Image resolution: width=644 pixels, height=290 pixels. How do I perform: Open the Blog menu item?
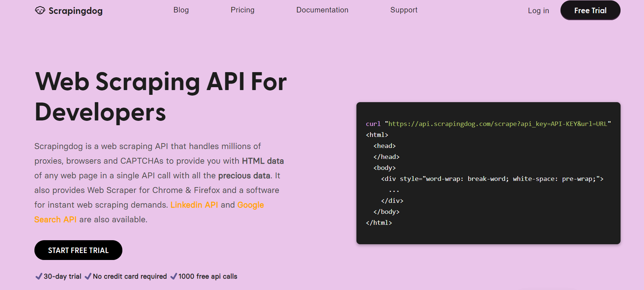(181, 10)
